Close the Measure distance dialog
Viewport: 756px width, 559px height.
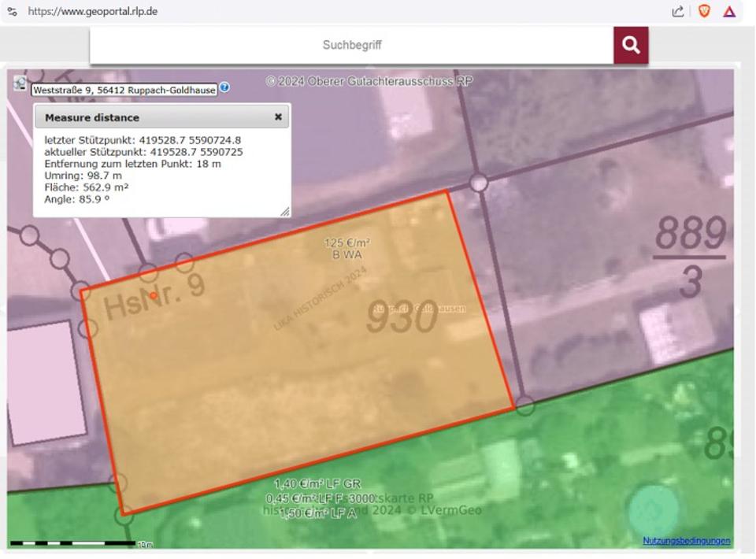click(x=278, y=117)
